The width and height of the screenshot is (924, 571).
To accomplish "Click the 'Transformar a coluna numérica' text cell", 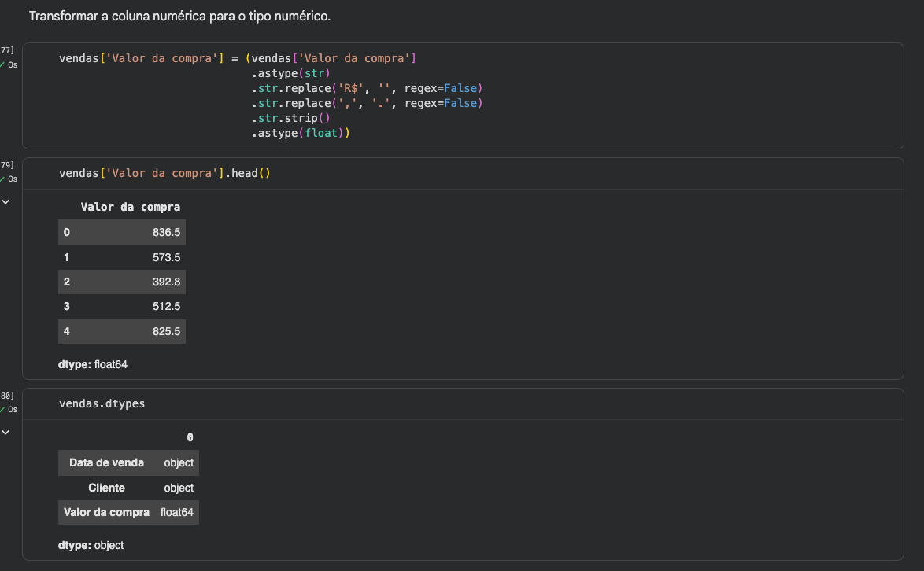I will (x=179, y=17).
